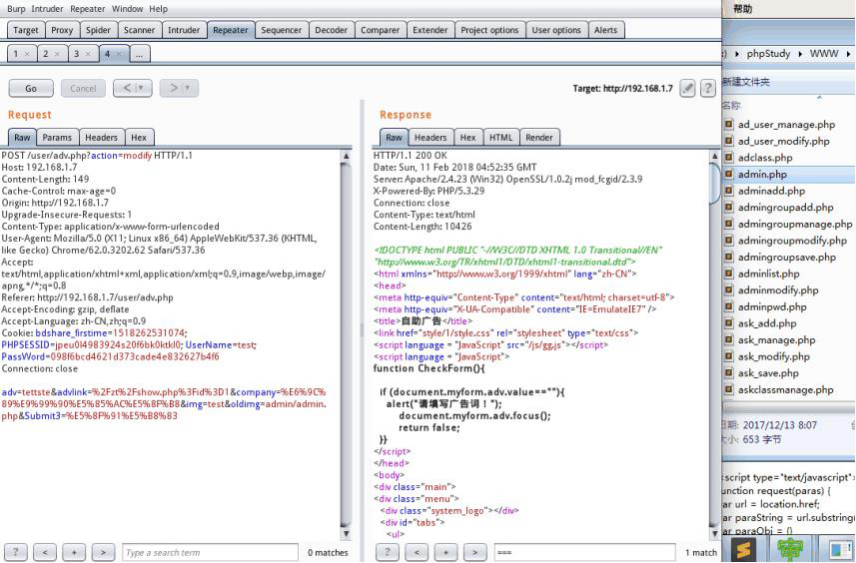Open new Repeater tab with ... button
856x563 pixels.
[140, 54]
